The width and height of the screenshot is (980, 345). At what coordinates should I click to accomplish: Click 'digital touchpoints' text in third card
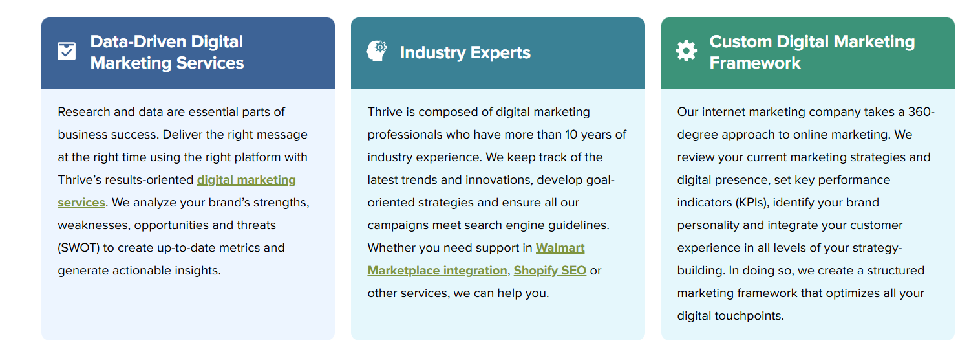point(730,316)
